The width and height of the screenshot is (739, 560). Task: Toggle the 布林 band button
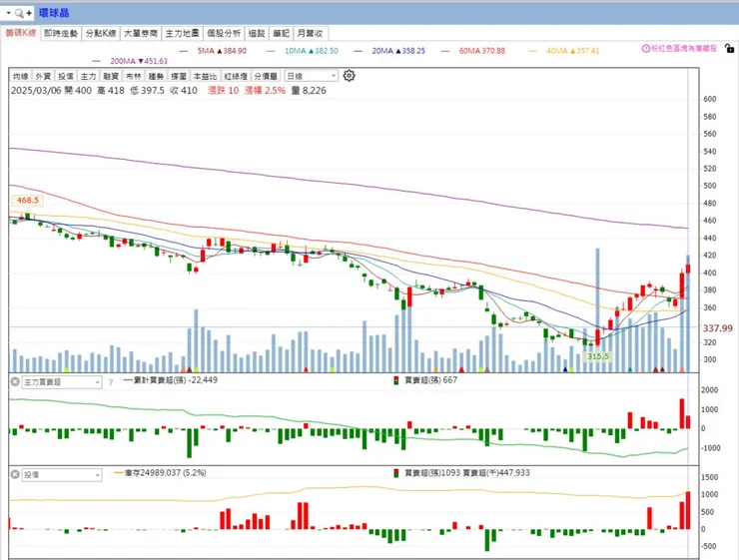134,76
